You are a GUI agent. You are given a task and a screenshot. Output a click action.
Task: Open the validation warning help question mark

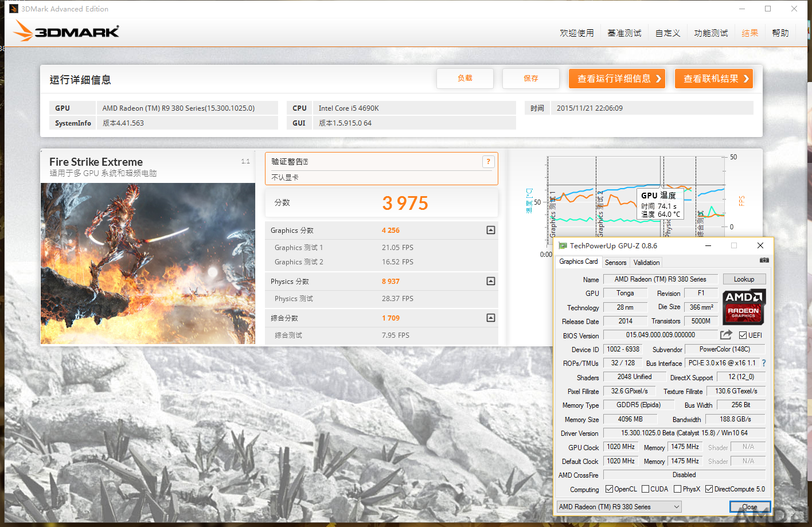488,162
